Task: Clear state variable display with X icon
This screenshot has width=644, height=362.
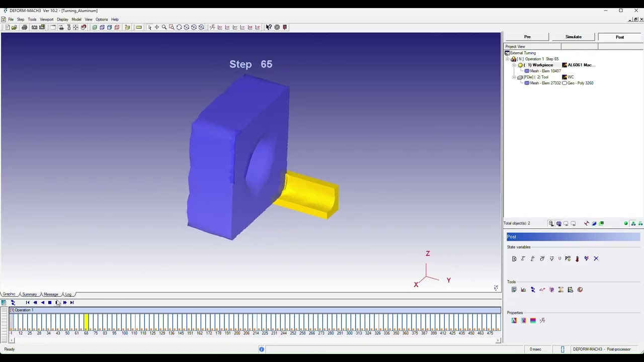Action: [x=596, y=258]
